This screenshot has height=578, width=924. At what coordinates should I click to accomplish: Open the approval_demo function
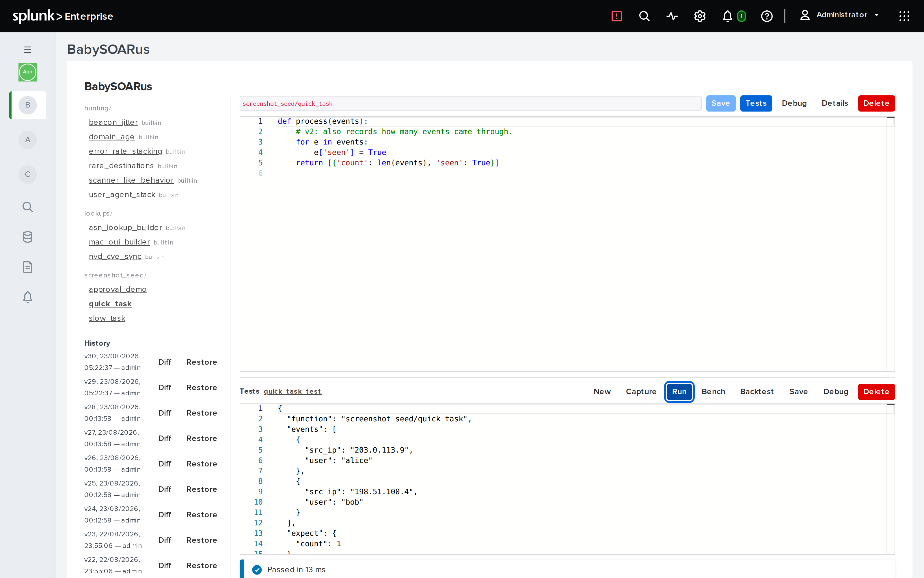click(118, 290)
